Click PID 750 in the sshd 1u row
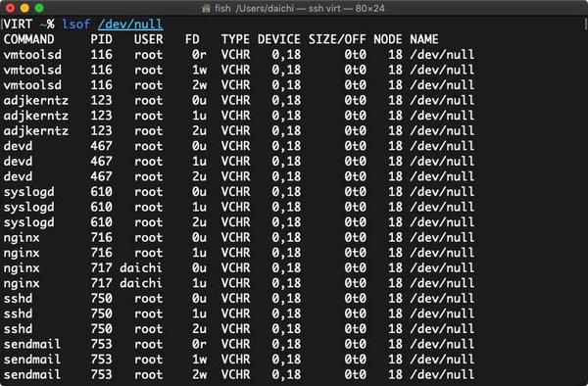Viewport: 588px width, 386px height. (x=101, y=314)
